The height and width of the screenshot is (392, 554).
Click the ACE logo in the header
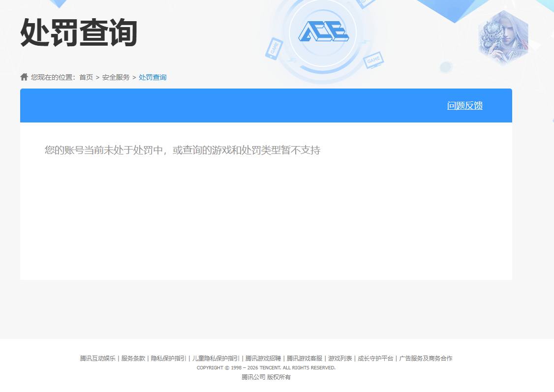323,31
